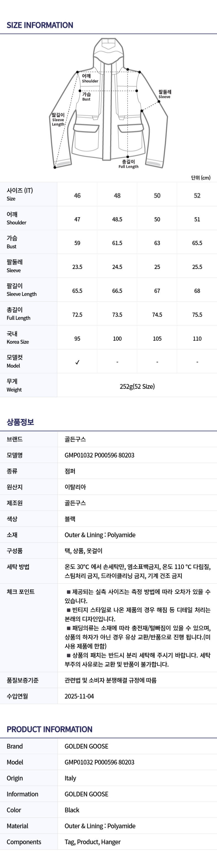Click the 상품정보 section heading

20,422
